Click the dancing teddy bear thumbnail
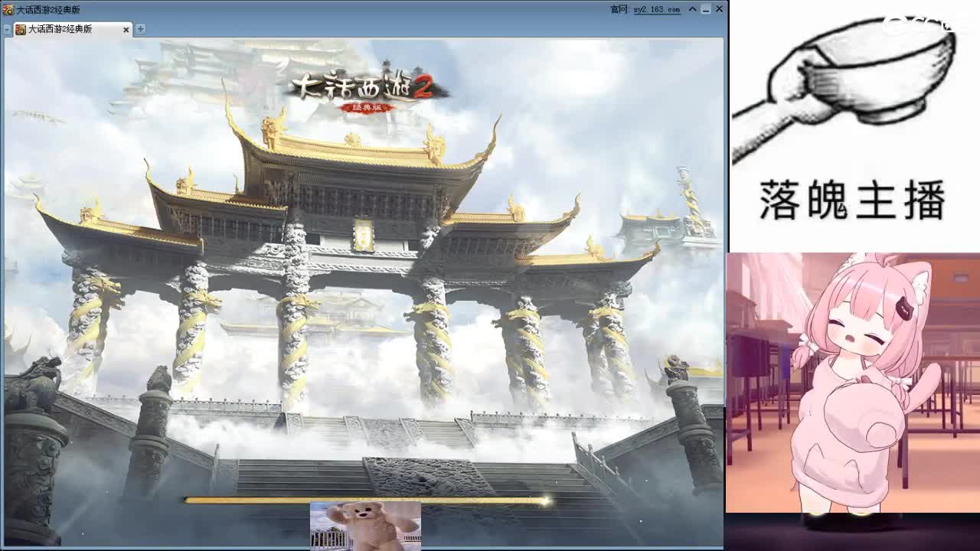 coord(365,526)
